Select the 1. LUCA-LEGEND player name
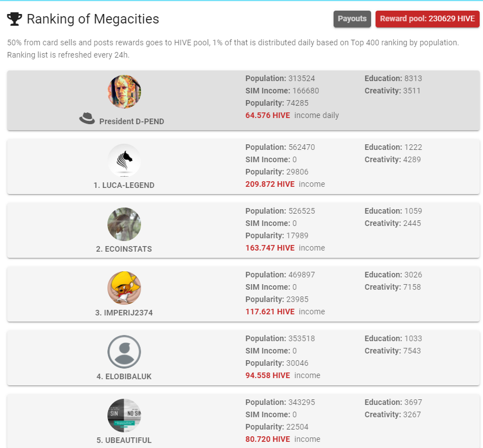Image resolution: width=483 pixels, height=448 pixels. point(124,185)
